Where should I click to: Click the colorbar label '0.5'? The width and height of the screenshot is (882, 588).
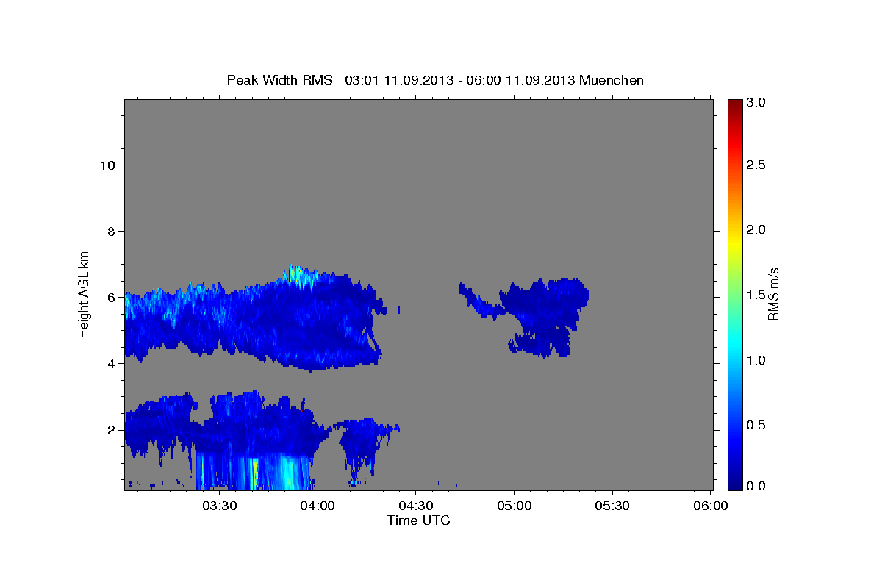pos(756,425)
